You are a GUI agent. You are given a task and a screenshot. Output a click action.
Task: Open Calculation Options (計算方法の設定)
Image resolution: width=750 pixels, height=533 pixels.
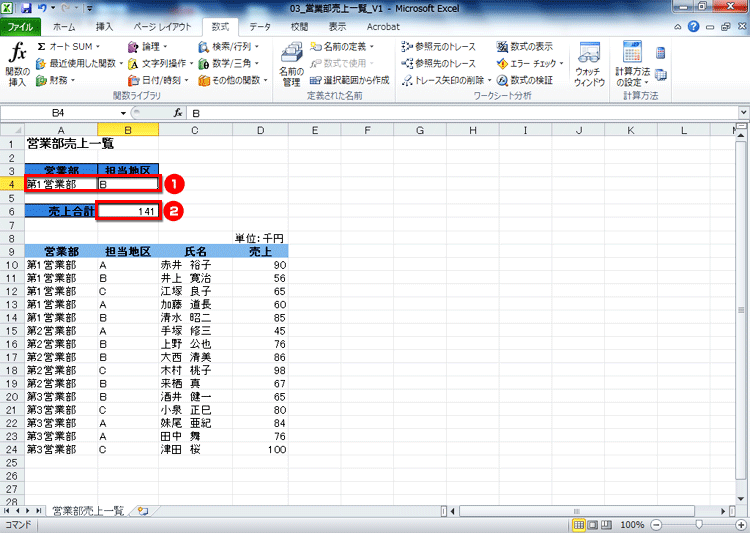pyautogui.click(x=632, y=64)
